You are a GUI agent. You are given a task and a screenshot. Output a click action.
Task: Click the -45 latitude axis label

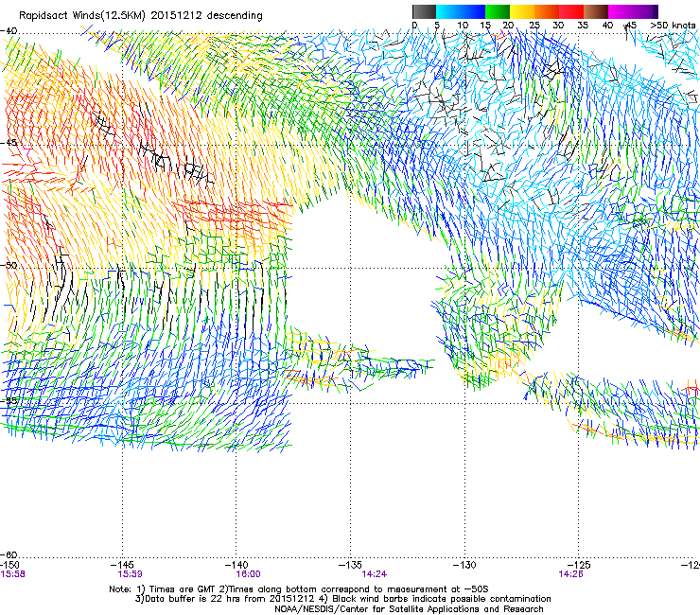point(9,143)
